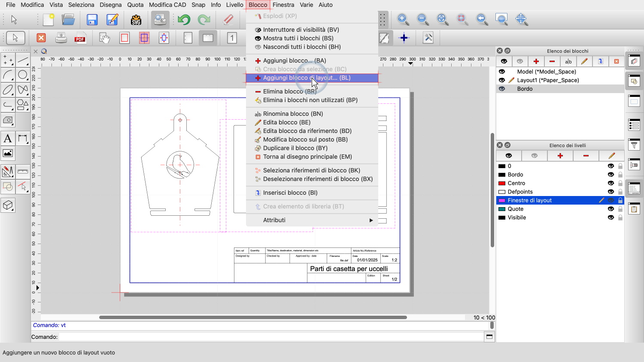Choose Rinomina blocco (BN) menu entry
The image size is (644, 362).
[x=293, y=114]
